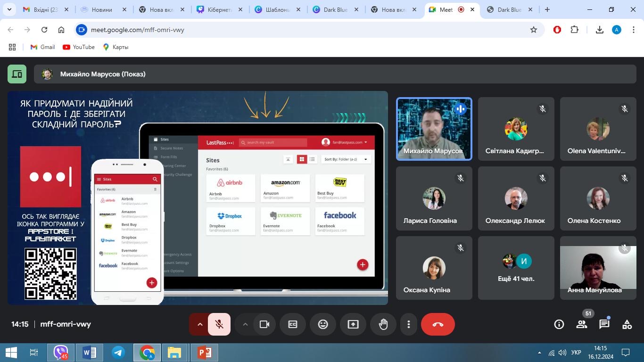The width and height of the screenshot is (644, 362).
Task: Open the Ещё 41 чел. tile
Action: coord(516,268)
